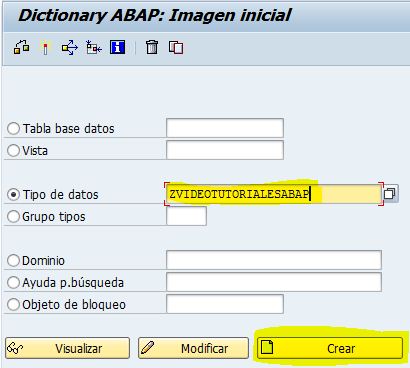Click the title text Dictionary ABAP: Imagen inicial
410x368 pixels.
[x=155, y=15]
